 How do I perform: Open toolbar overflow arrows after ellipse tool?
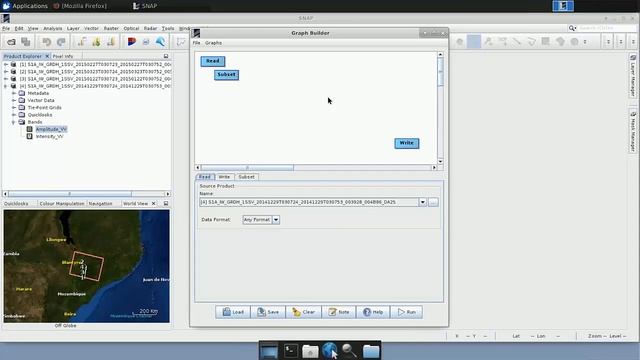point(585,42)
